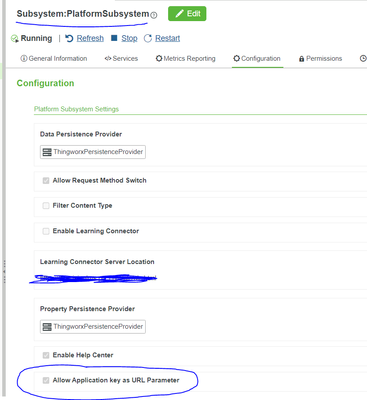This screenshot has height=400, width=367.
Task: Click the square Stop icon
Action: [114, 38]
